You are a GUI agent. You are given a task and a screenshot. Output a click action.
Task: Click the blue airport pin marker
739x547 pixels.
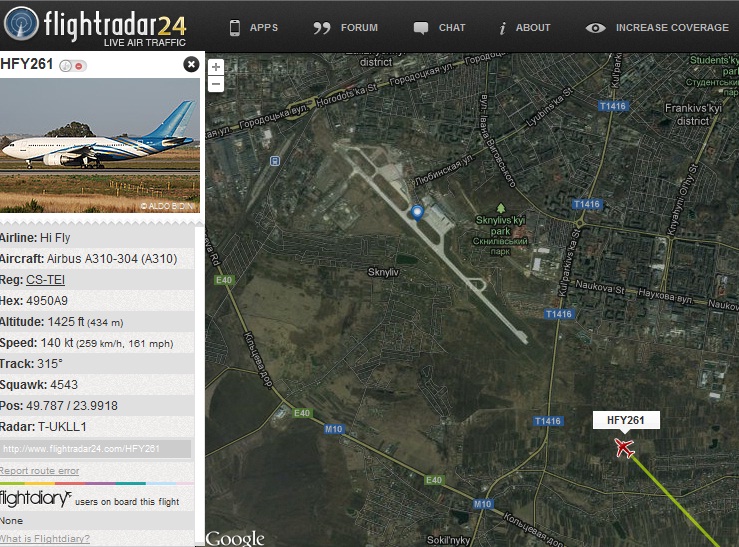(x=417, y=213)
